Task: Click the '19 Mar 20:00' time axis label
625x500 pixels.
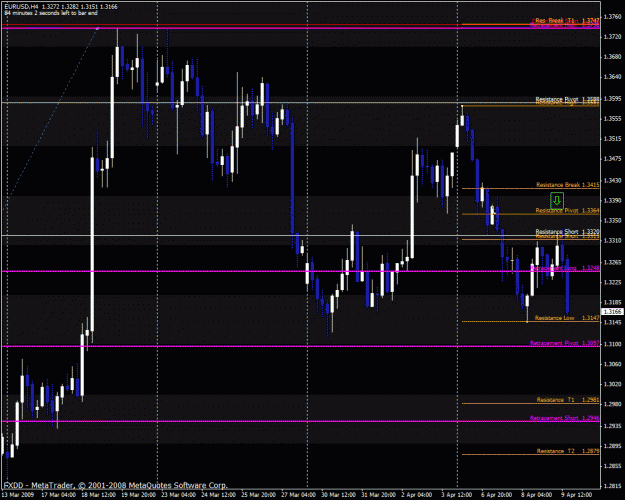Action: pos(138,495)
